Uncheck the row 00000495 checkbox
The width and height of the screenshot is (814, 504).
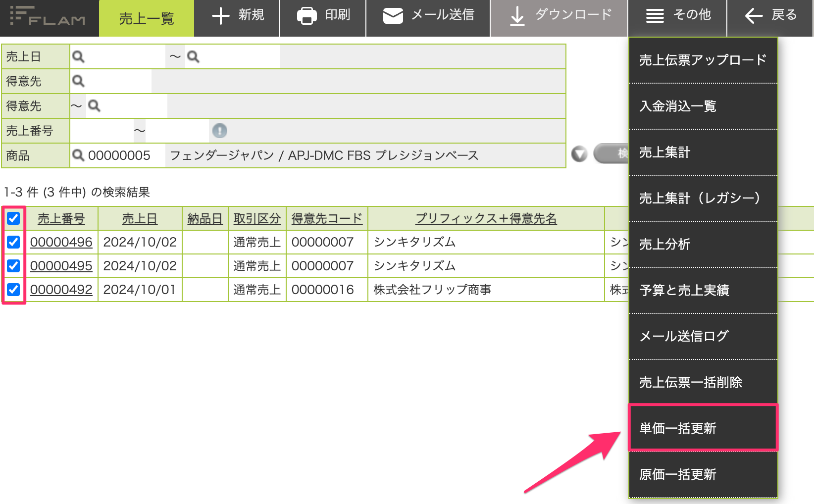pyautogui.click(x=13, y=266)
